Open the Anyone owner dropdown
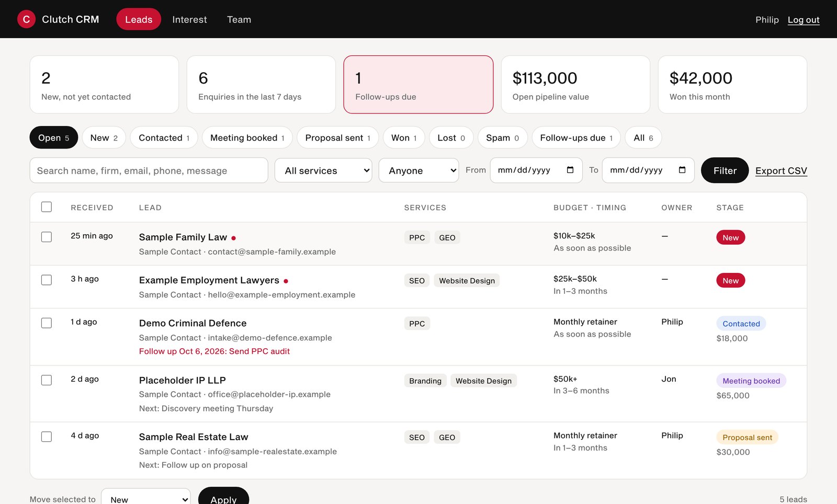 coord(418,170)
